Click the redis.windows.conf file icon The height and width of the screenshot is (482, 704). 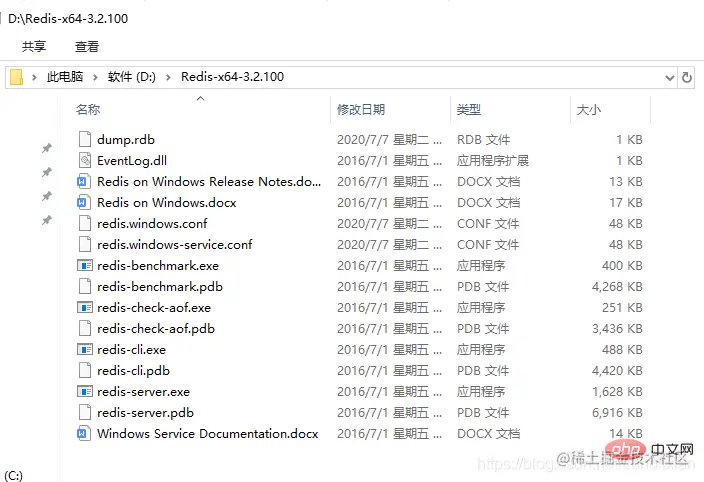(85, 223)
